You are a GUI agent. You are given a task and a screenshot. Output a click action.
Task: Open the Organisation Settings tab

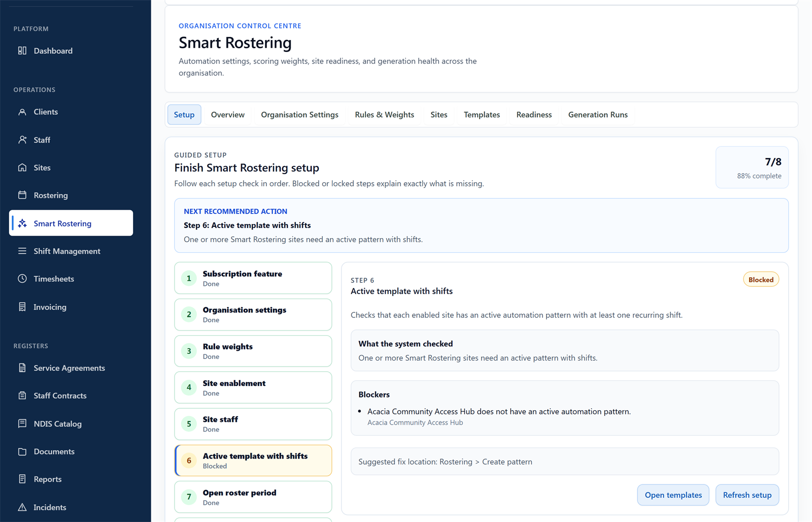(x=300, y=115)
